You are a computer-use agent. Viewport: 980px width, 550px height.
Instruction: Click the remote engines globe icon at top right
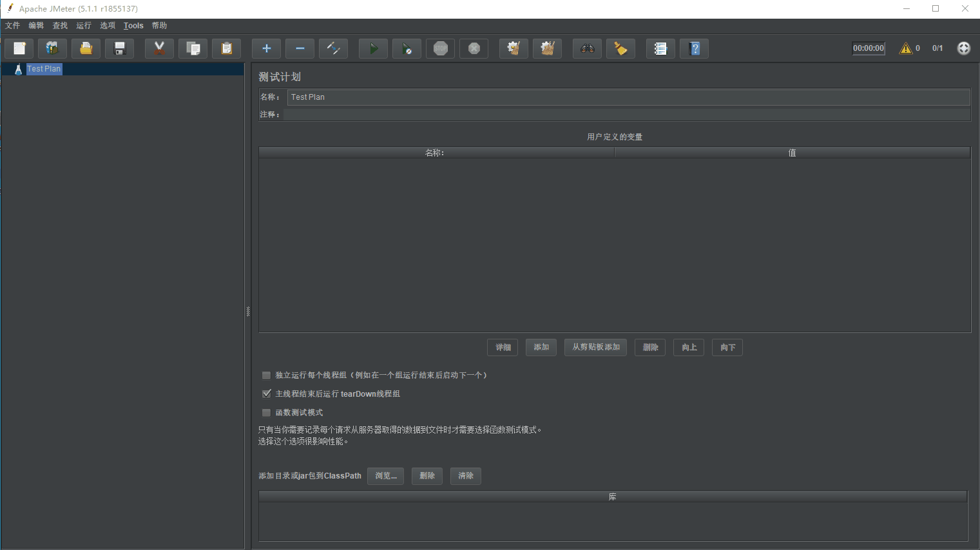[963, 48]
